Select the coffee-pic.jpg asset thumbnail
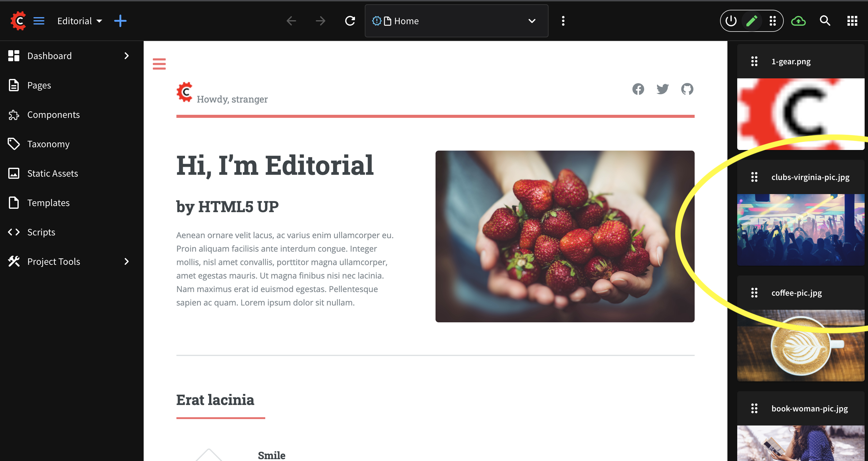Viewport: 868px width, 461px height. coord(801,345)
